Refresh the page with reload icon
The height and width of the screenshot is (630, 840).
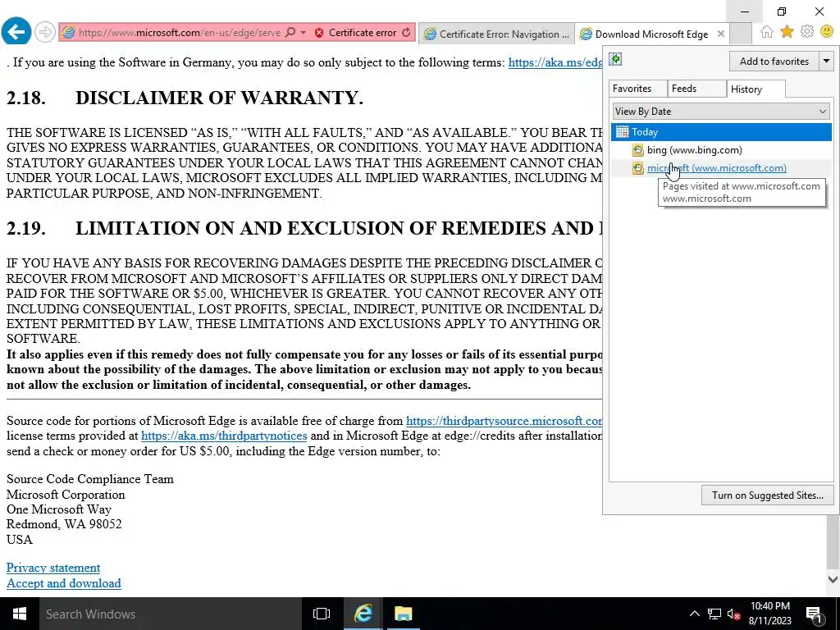(x=406, y=33)
